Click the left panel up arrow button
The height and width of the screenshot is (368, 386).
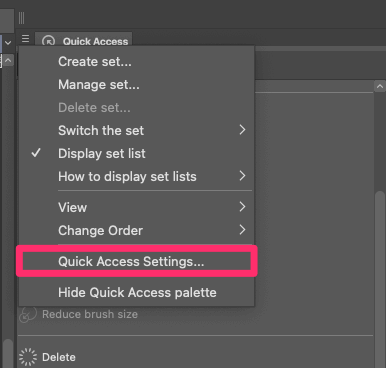pos(8,61)
